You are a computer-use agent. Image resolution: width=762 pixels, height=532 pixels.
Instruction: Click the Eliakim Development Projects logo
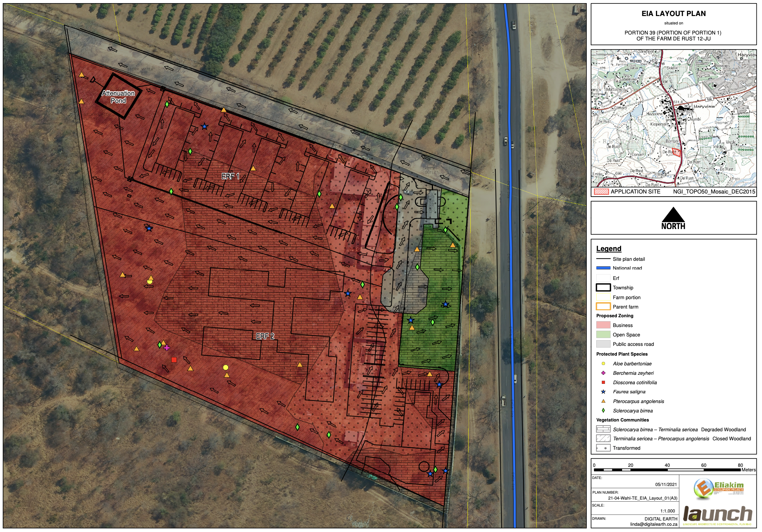718,488
